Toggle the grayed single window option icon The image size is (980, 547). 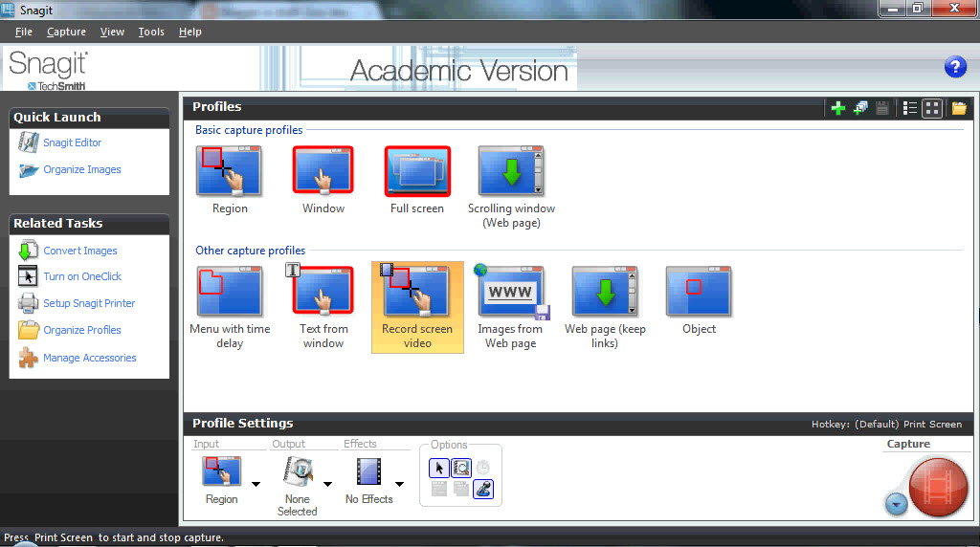pyautogui.click(x=439, y=489)
